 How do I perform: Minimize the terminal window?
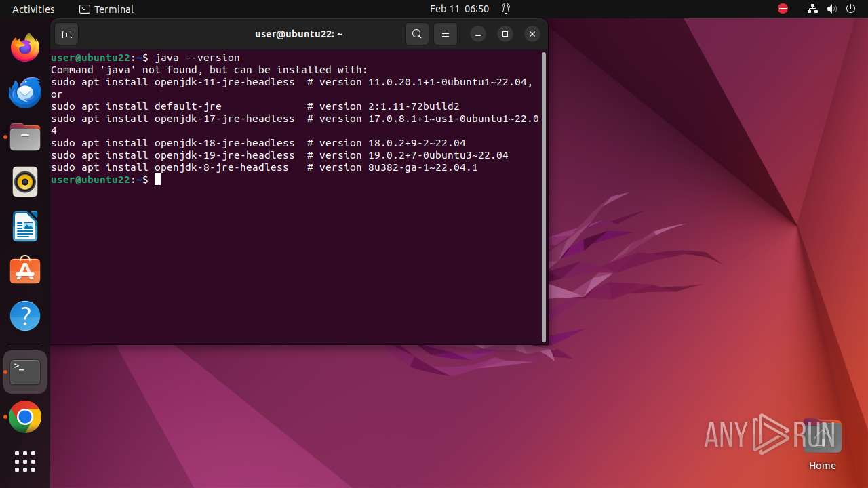pos(478,34)
